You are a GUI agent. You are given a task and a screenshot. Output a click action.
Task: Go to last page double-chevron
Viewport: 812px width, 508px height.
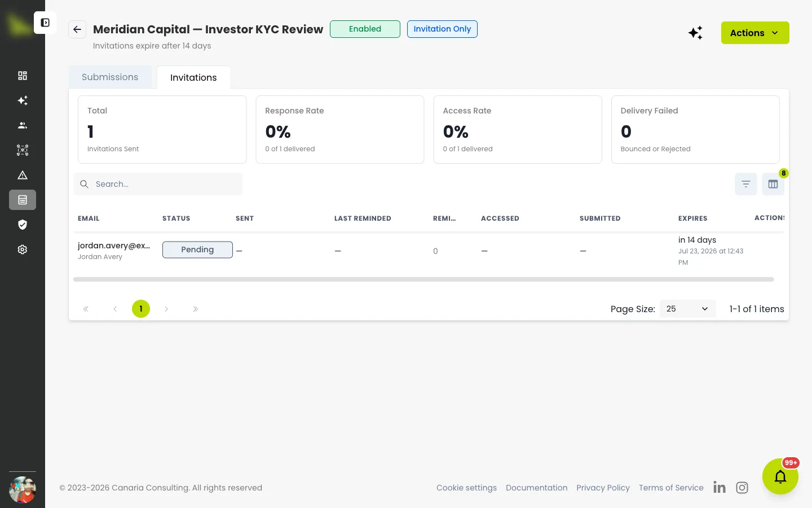[195, 309]
